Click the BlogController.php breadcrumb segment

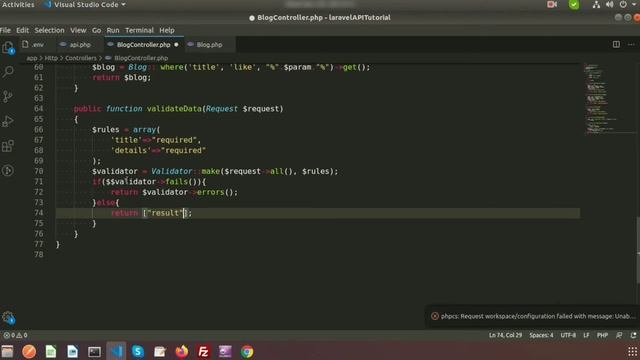[x=141, y=58]
